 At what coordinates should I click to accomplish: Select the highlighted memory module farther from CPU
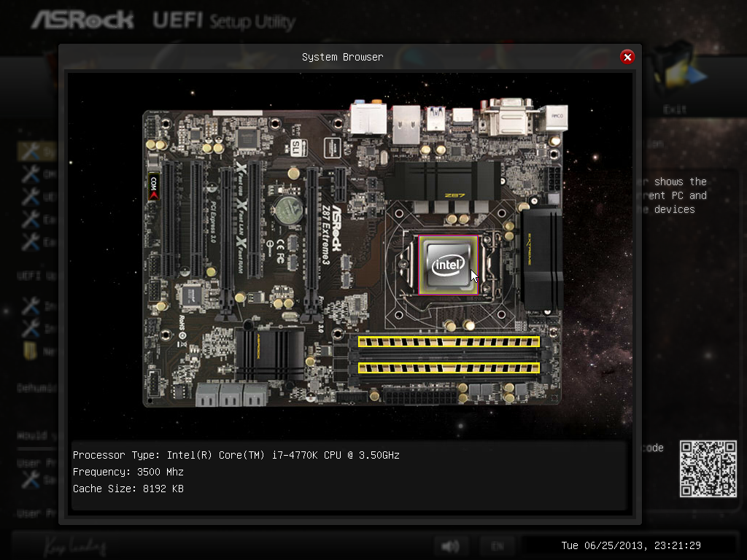449,367
